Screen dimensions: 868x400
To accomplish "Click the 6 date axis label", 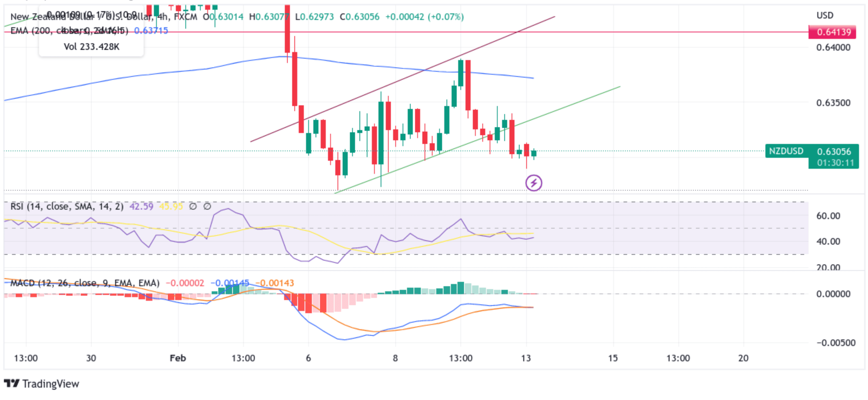I will 308,358.
